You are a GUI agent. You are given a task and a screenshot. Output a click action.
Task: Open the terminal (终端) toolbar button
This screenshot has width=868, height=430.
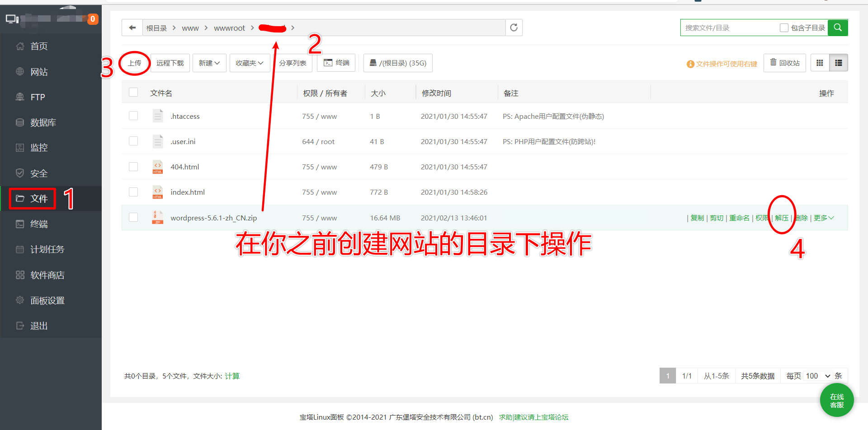336,63
